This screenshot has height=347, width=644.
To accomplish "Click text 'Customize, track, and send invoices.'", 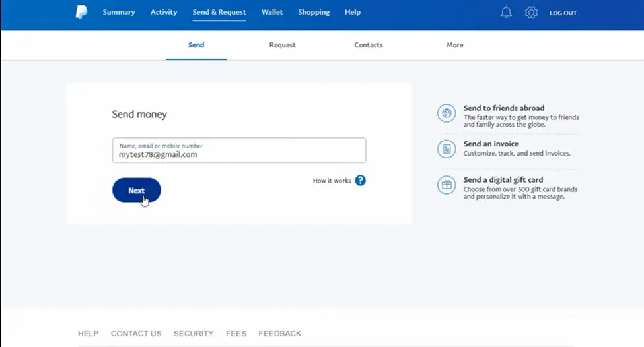I will pos(517,154).
